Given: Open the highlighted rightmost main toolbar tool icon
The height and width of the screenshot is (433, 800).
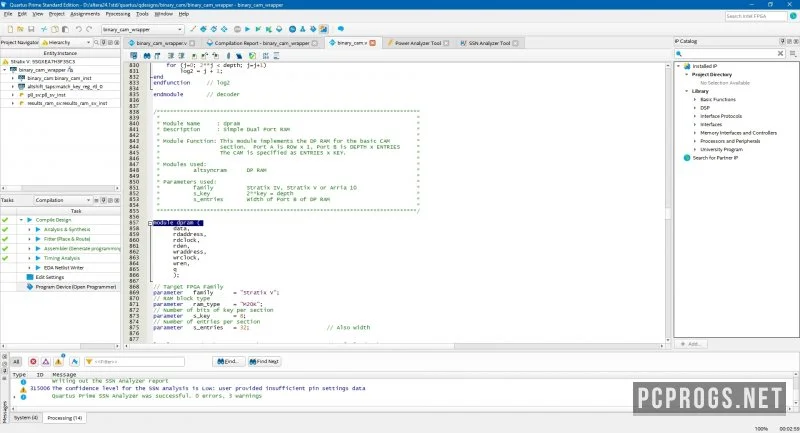Looking at the screenshot, I should coord(323,30).
